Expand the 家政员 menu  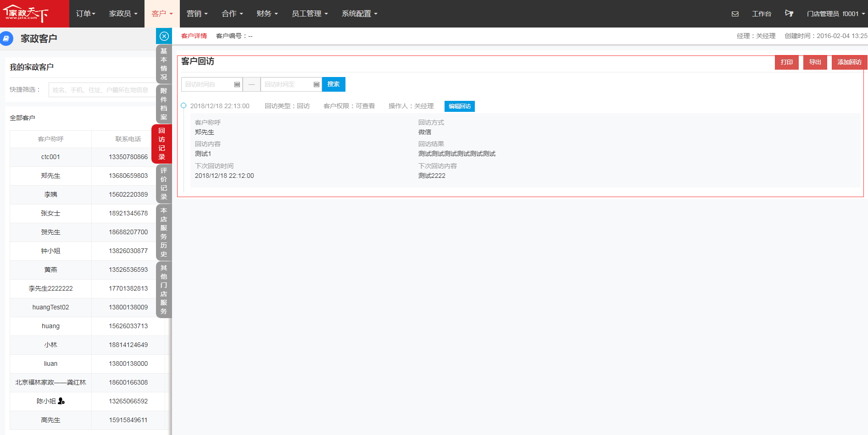click(x=123, y=14)
